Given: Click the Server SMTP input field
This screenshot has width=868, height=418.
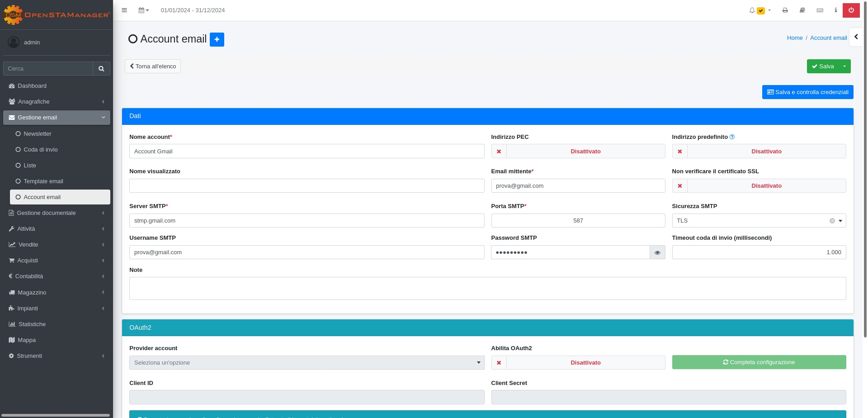Looking at the screenshot, I should tap(307, 221).
